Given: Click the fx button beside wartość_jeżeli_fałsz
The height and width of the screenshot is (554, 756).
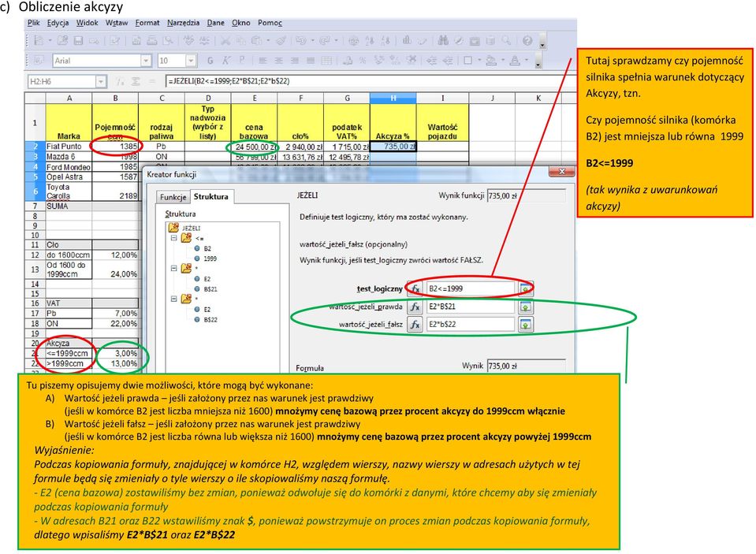Looking at the screenshot, I should [415, 325].
